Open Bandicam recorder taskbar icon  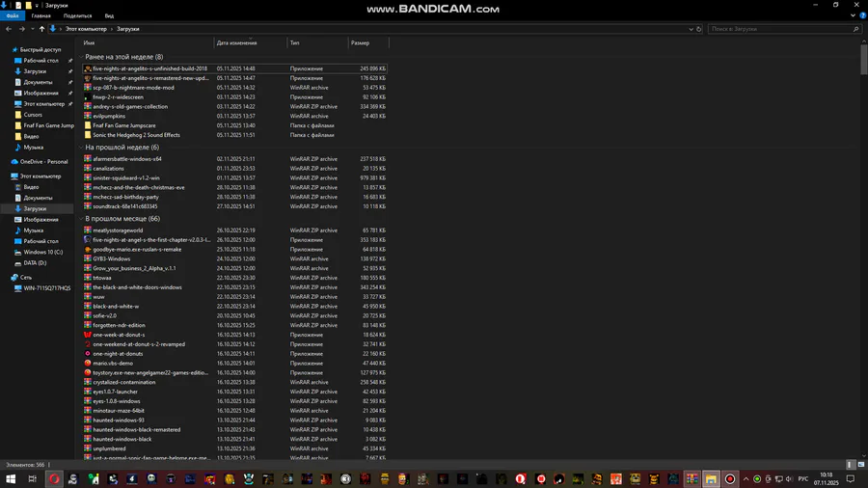click(730, 478)
